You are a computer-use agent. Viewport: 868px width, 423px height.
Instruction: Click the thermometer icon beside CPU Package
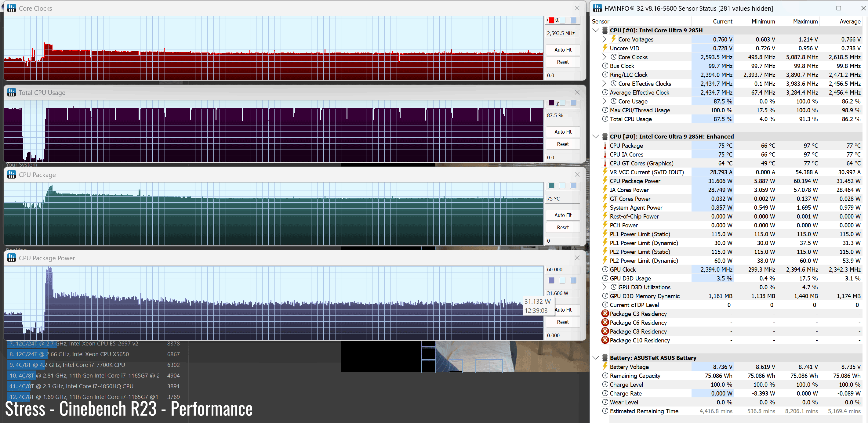point(605,146)
